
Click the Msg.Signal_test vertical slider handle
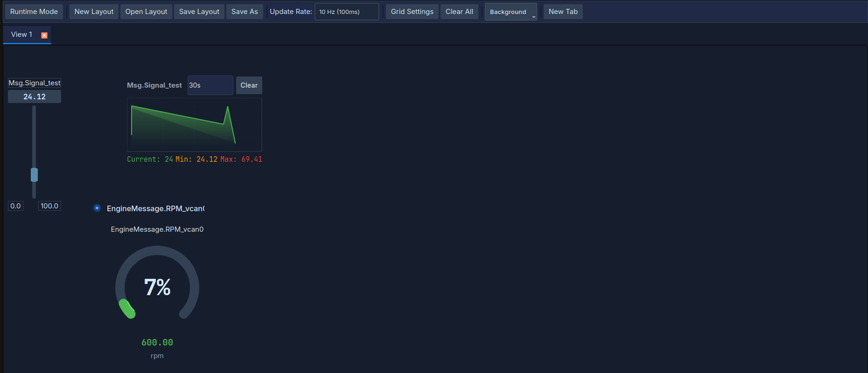(x=34, y=175)
